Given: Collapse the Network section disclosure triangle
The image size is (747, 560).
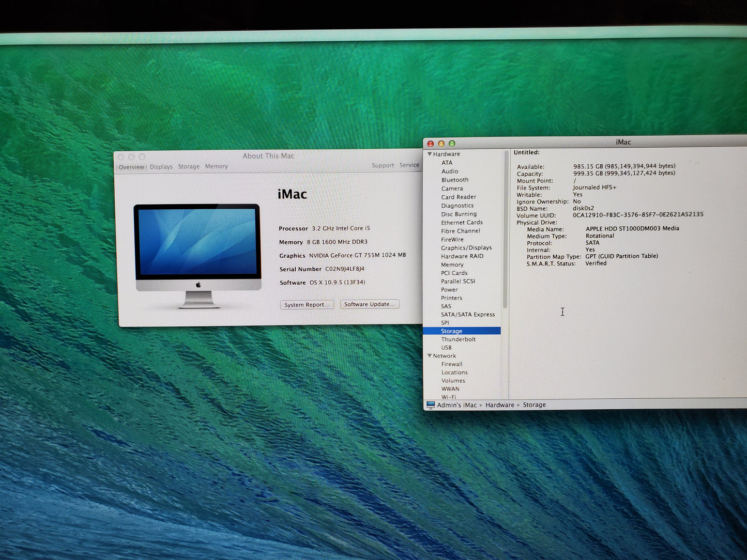Looking at the screenshot, I should click(430, 356).
